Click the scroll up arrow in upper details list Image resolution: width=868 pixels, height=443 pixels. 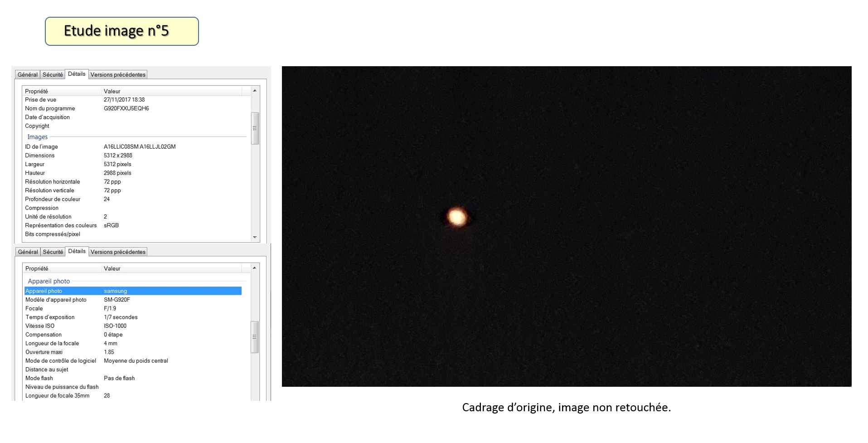255,91
